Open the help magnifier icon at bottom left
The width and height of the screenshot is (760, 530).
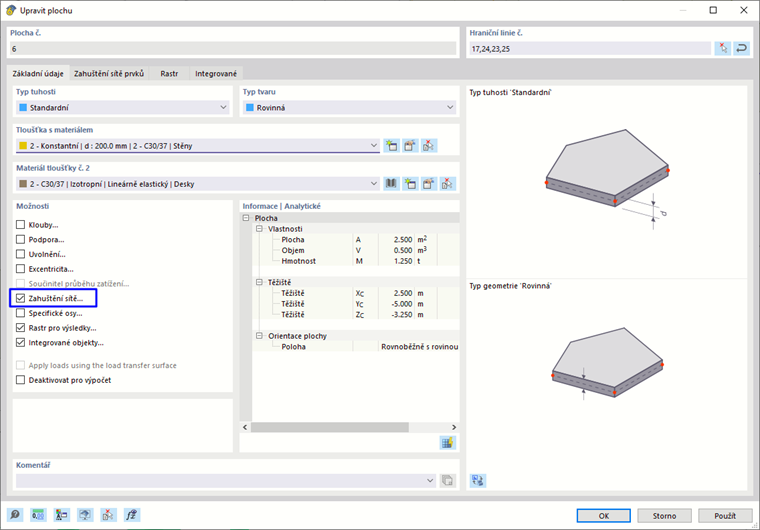click(x=15, y=515)
